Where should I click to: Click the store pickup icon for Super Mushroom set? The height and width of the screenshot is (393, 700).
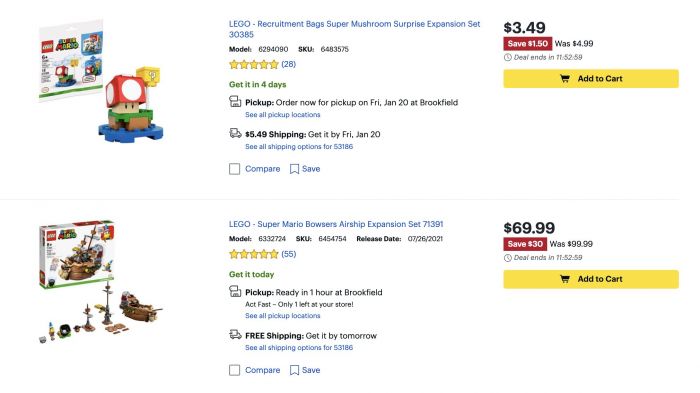point(235,102)
